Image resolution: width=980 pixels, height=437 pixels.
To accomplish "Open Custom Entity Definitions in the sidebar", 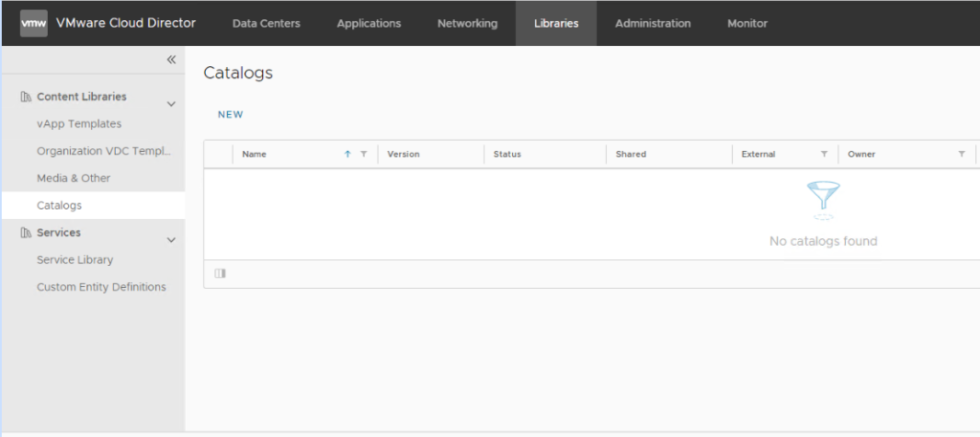I will pos(101,287).
